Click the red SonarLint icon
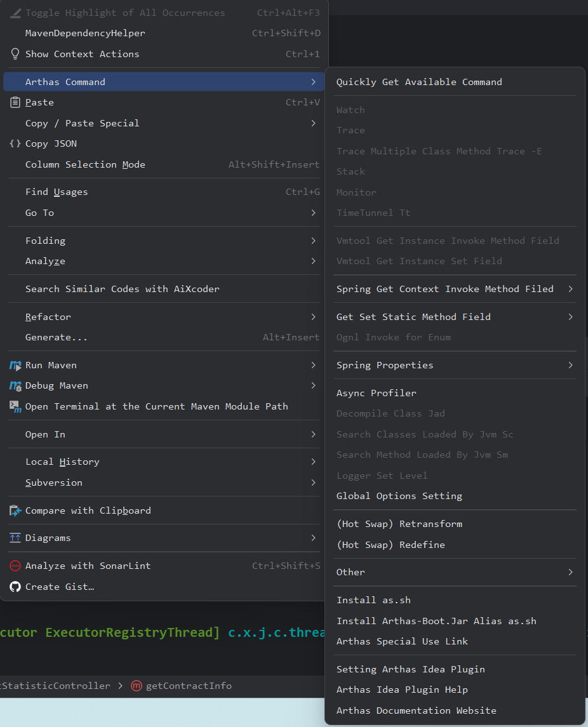The height and width of the screenshot is (727, 588). [x=15, y=566]
